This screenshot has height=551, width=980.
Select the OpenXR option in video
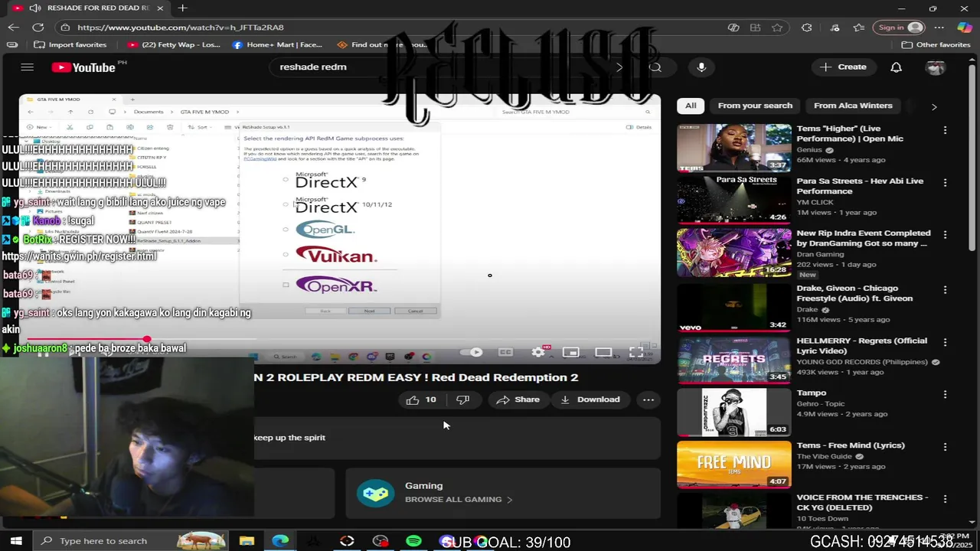click(x=286, y=285)
